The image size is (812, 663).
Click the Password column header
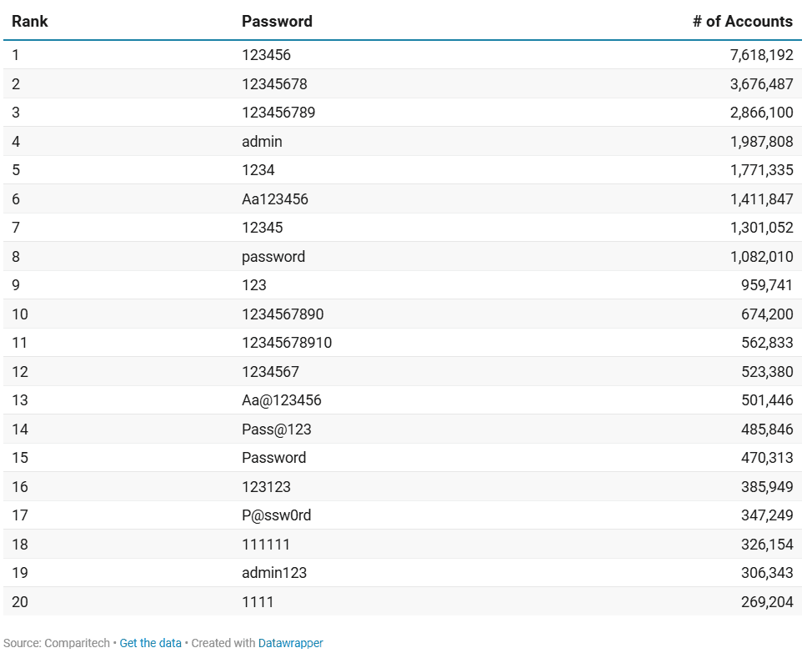(277, 22)
